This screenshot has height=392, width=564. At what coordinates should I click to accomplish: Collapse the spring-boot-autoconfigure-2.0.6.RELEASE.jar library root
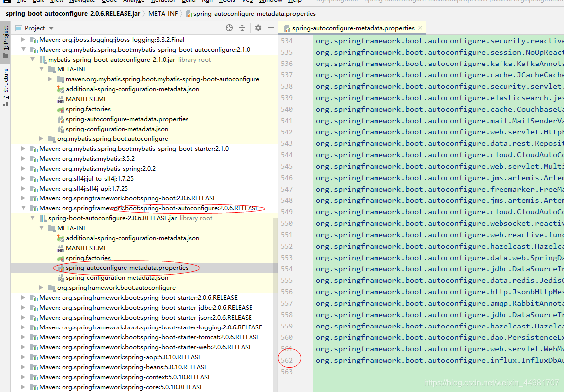32,218
